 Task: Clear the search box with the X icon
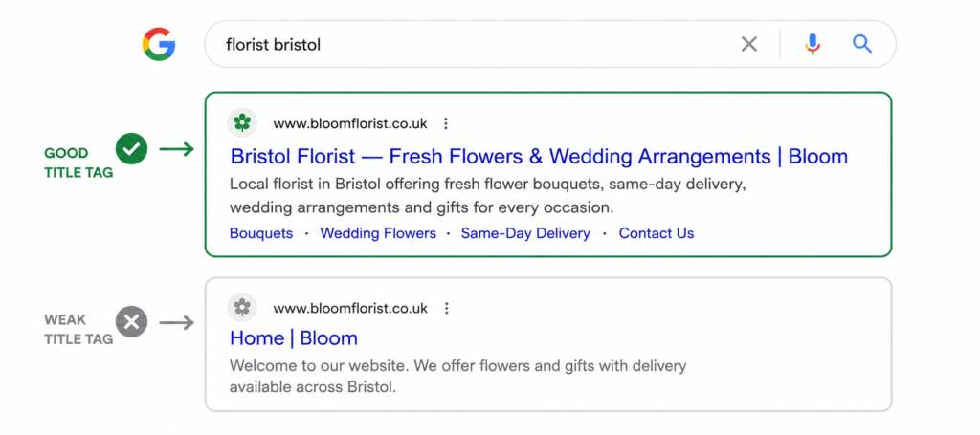(x=748, y=44)
